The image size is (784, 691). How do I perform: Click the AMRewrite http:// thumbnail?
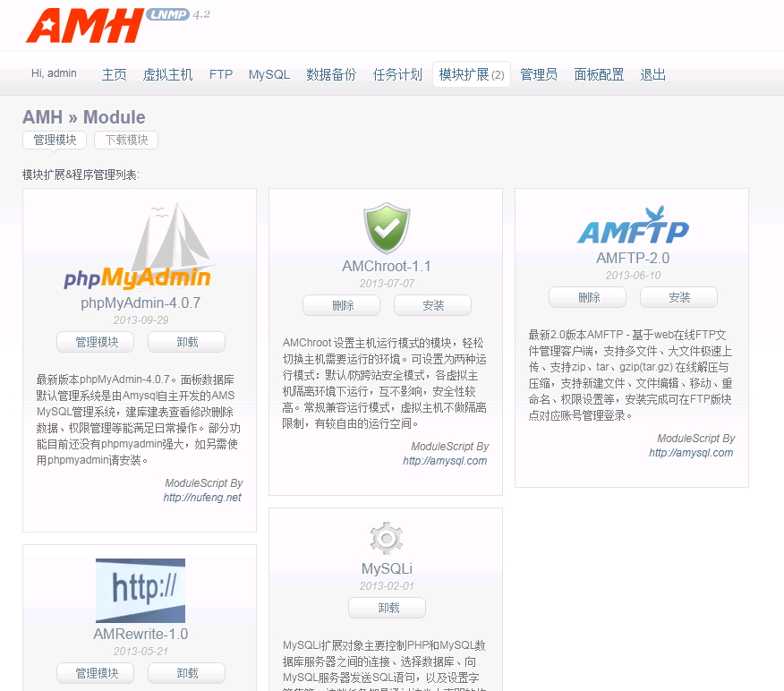click(141, 591)
